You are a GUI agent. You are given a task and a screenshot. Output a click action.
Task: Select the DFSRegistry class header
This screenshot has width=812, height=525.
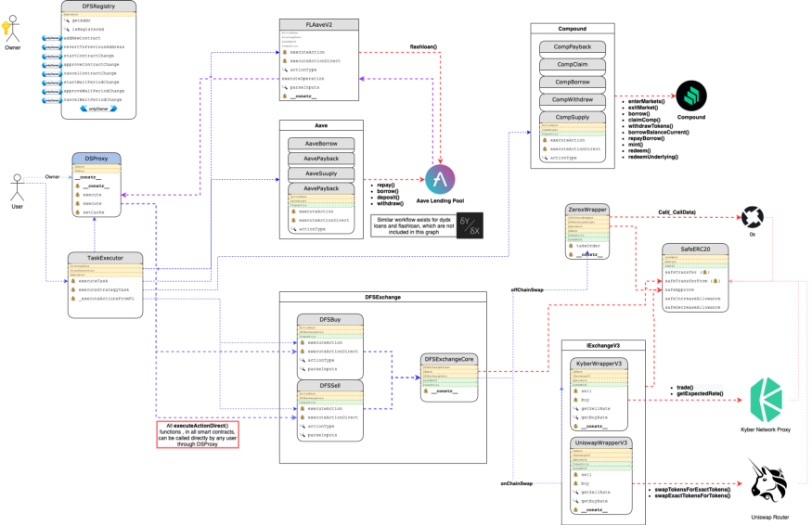point(98,6)
